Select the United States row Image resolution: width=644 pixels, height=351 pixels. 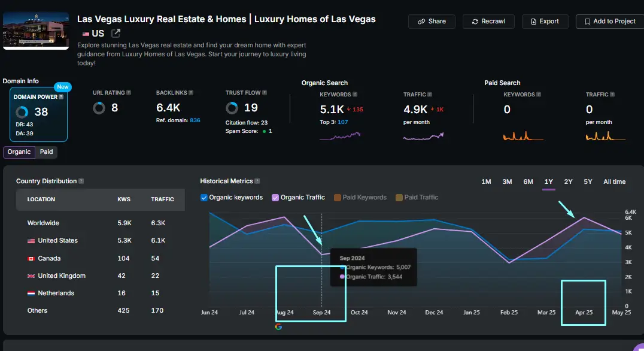[100, 240]
